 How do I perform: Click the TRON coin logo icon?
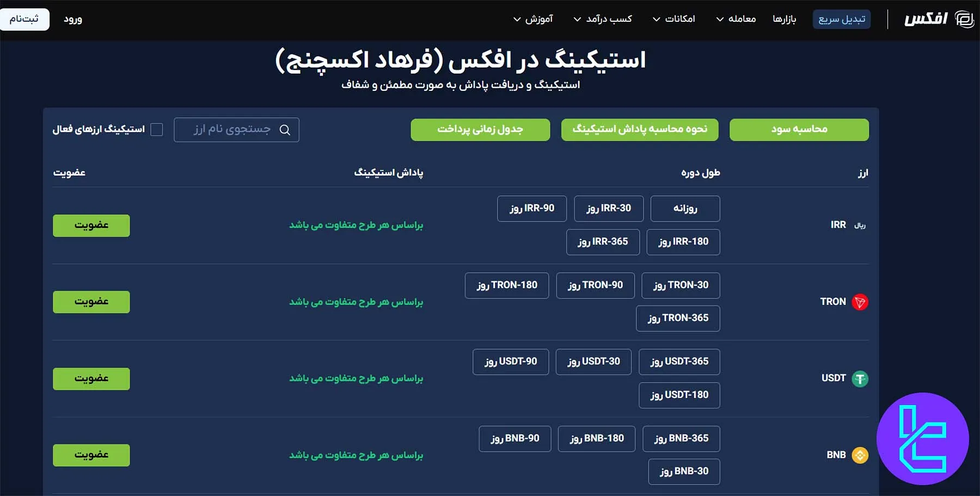coord(860,302)
